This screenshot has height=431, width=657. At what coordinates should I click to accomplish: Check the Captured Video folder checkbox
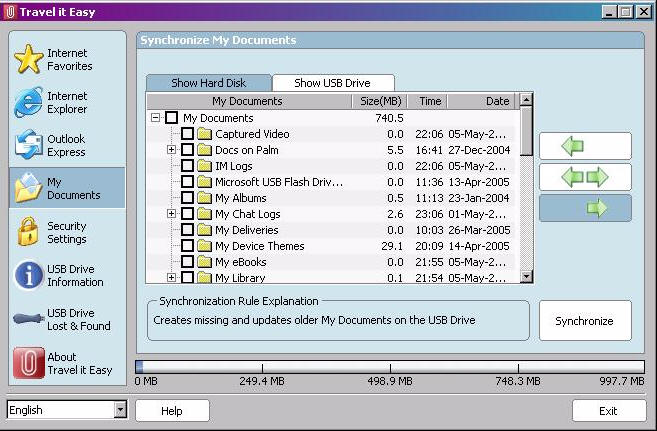(x=187, y=134)
